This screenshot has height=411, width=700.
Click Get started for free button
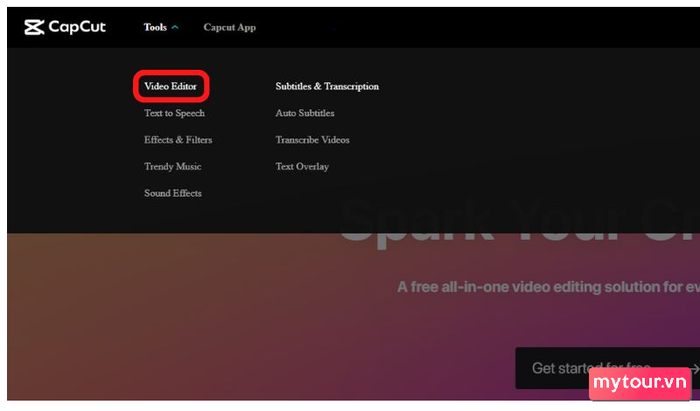[x=608, y=368]
